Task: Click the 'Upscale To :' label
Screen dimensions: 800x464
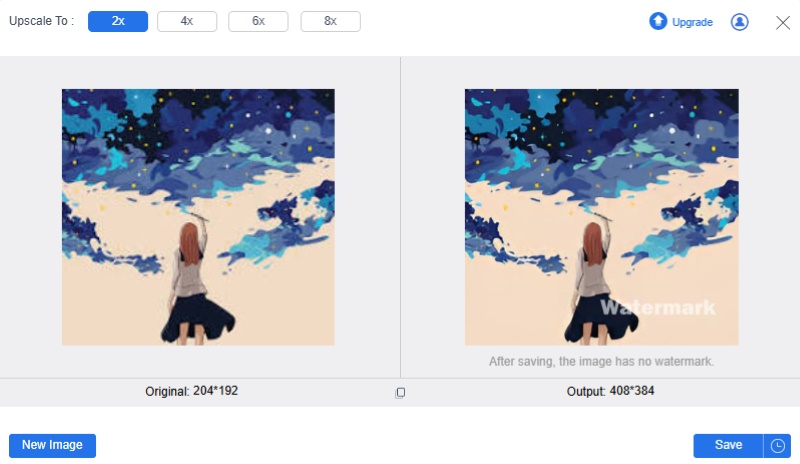Action: pos(41,21)
